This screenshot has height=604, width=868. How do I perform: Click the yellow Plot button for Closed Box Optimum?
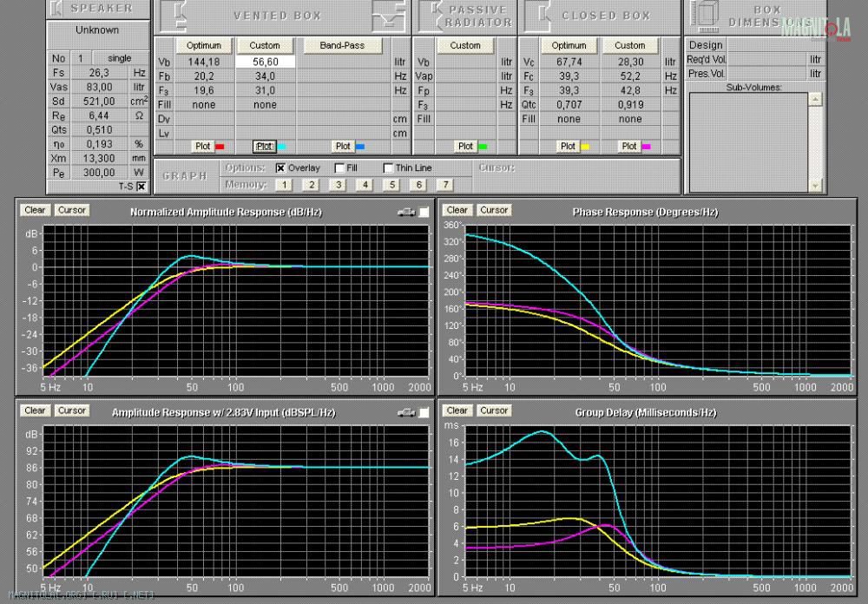coord(568,147)
